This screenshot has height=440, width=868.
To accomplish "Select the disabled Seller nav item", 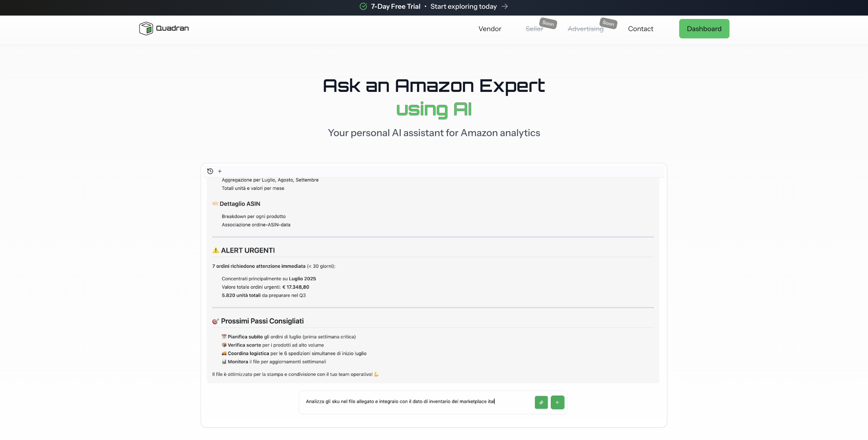I will click(x=534, y=29).
